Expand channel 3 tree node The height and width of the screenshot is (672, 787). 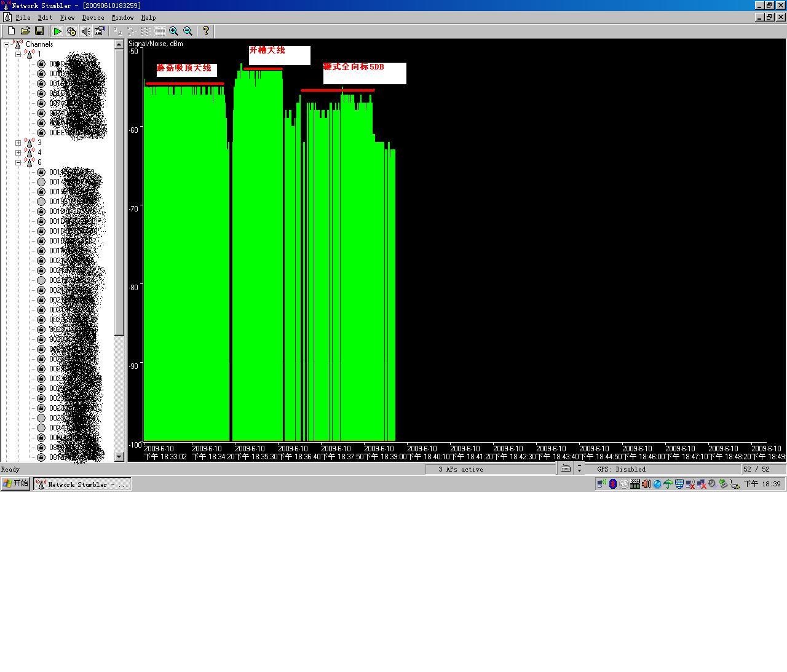tap(18, 143)
